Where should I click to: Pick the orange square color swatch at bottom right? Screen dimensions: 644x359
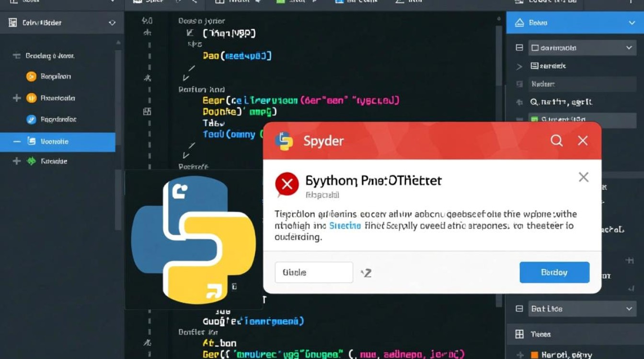pyautogui.click(x=534, y=355)
